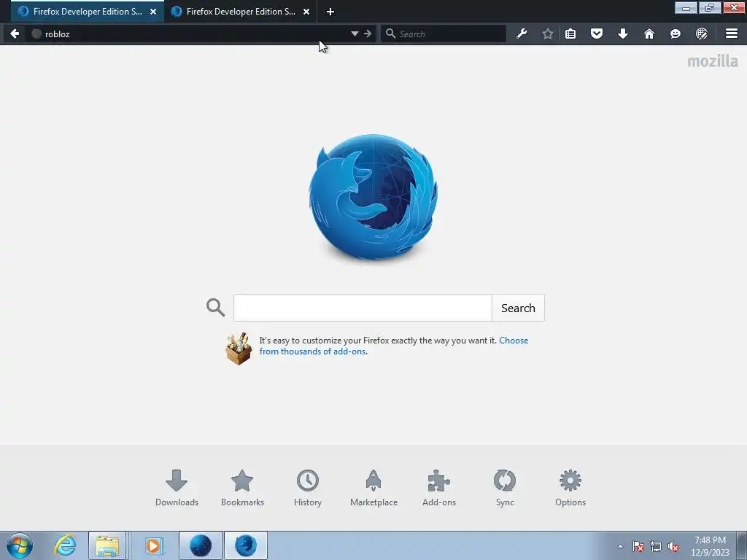747x560 pixels.
Task: Open the developer tools wrench icon
Action: pos(522,34)
